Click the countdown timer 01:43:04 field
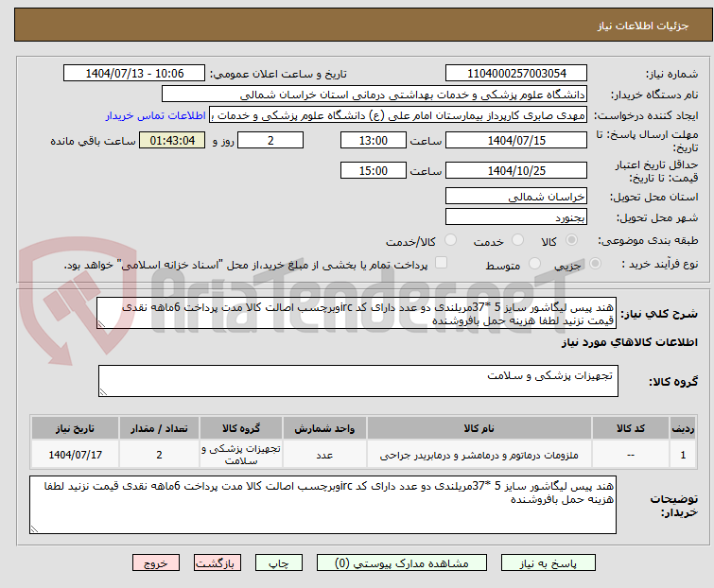 coord(172,140)
